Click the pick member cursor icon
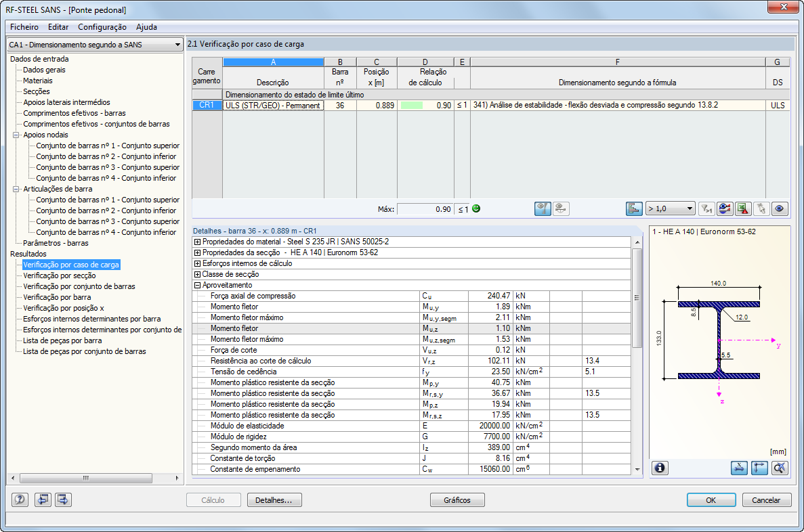 pyautogui.click(x=761, y=208)
